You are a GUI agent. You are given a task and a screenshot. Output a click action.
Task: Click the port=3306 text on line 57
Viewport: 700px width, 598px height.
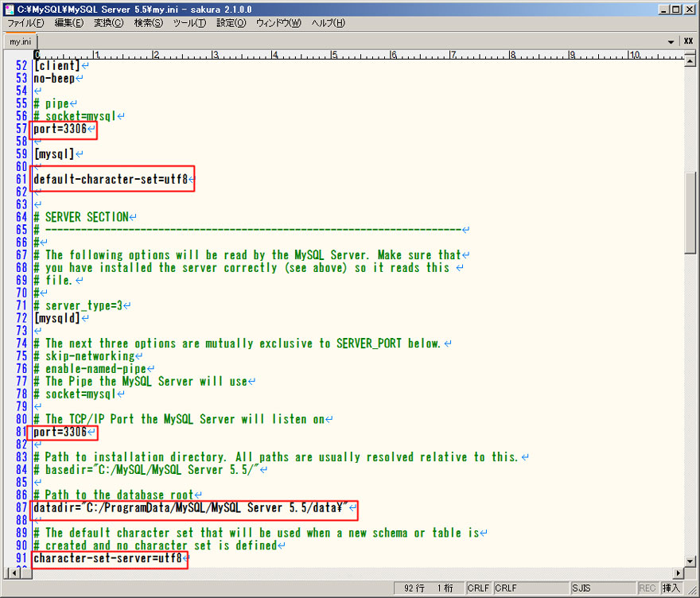[x=60, y=129]
